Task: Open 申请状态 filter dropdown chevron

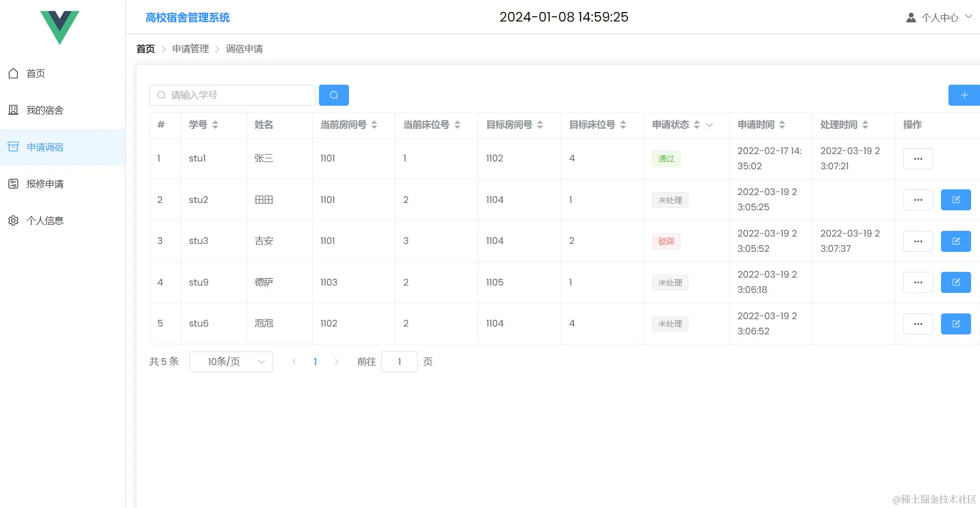Action: pos(709,125)
